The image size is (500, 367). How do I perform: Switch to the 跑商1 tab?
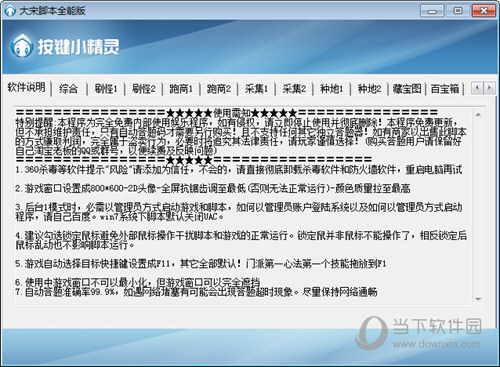point(181,89)
